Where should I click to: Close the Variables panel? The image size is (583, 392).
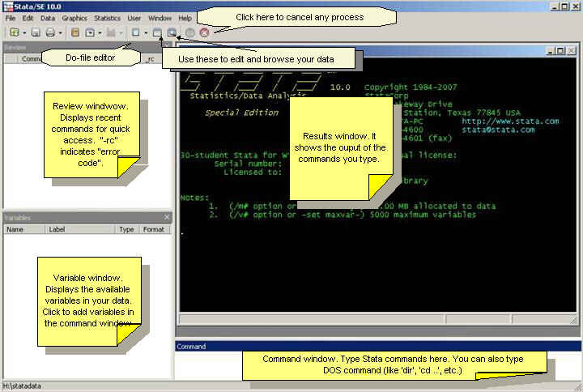pos(167,218)
